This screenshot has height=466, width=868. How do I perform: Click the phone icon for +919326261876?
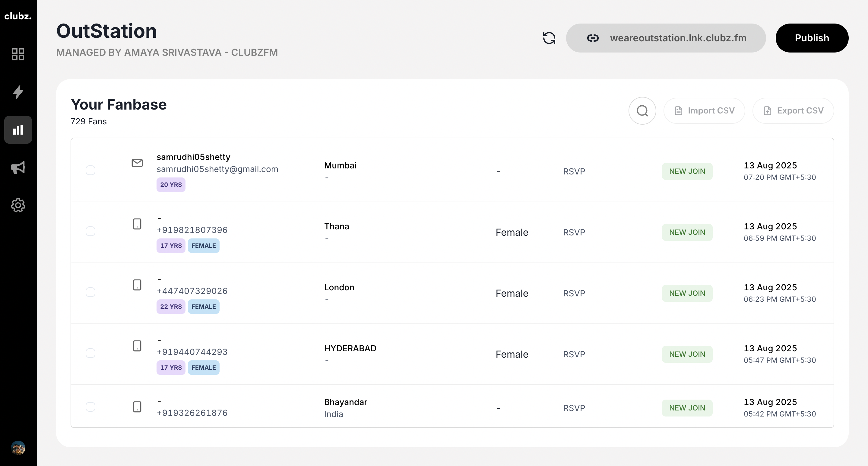pos(137,407)
